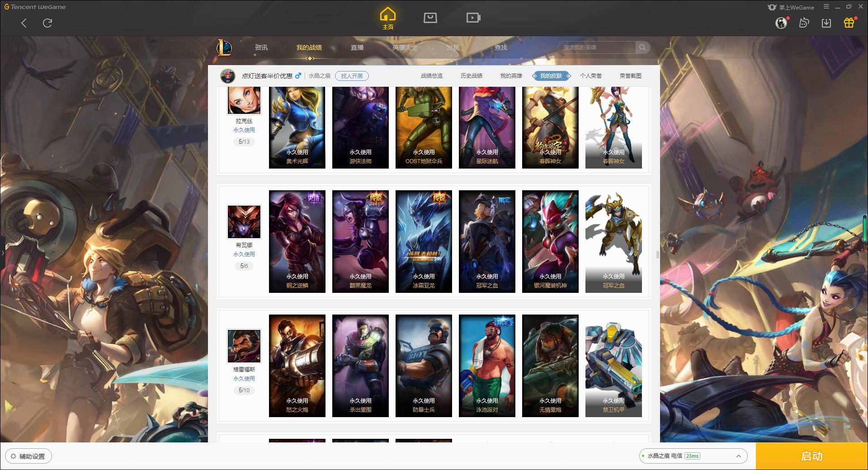This screenshot has width=868, height=470.
Task: Click the search magnifier icon
Action: (642, 47)
